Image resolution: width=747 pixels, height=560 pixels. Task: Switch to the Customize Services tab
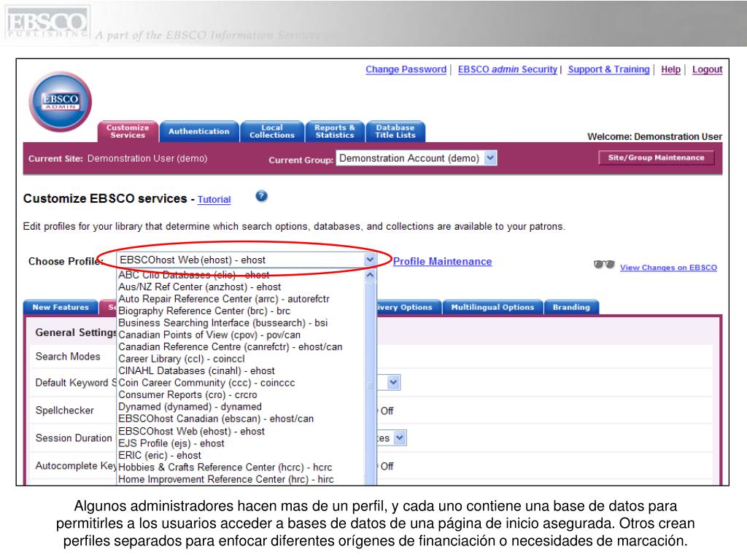(128, 131)
